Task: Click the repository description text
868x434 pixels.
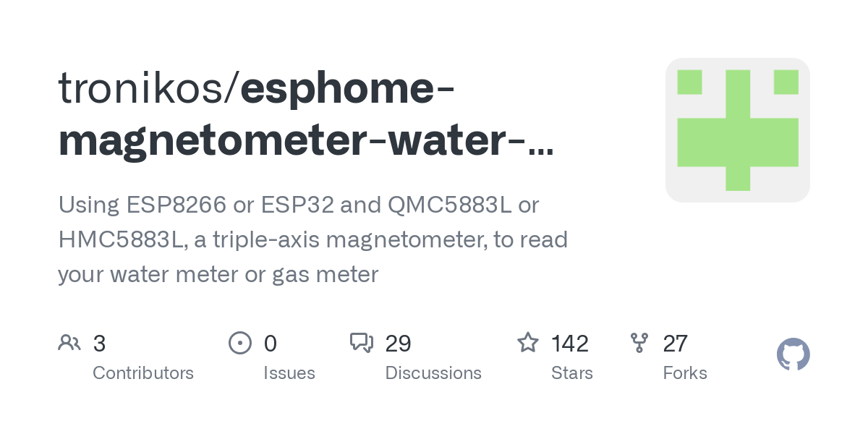Action: click(312, 239)
